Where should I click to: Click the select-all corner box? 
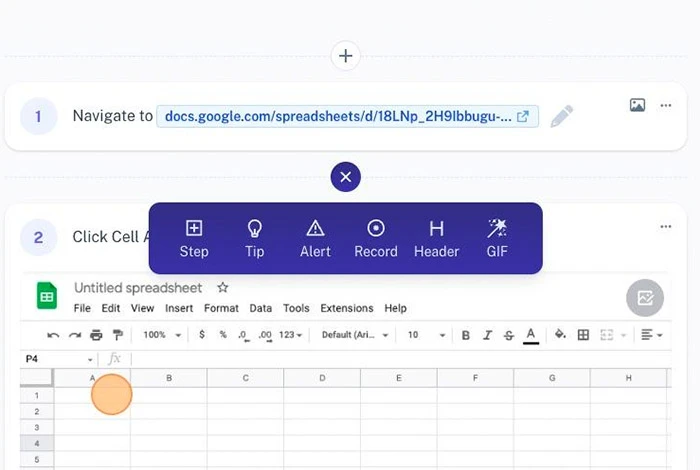[x=37, y=378]
